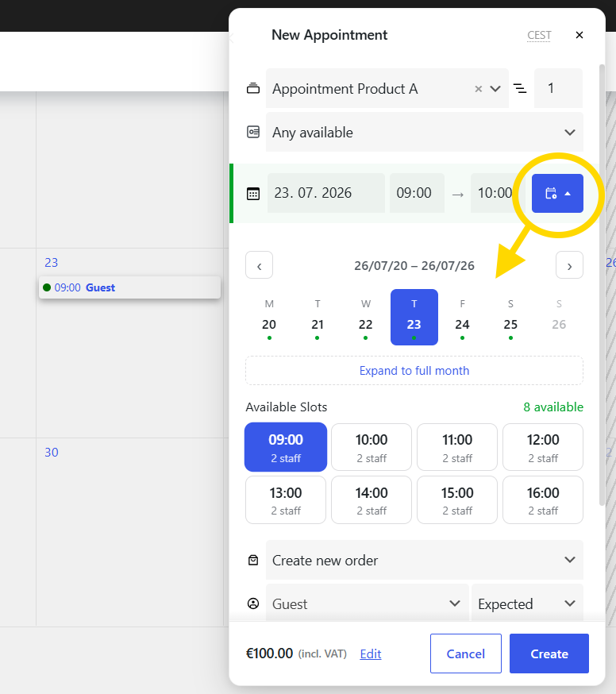Open the Any available staff dropdown
The height and width of the screenshot is (694, 616).
(x=425, y=132)
